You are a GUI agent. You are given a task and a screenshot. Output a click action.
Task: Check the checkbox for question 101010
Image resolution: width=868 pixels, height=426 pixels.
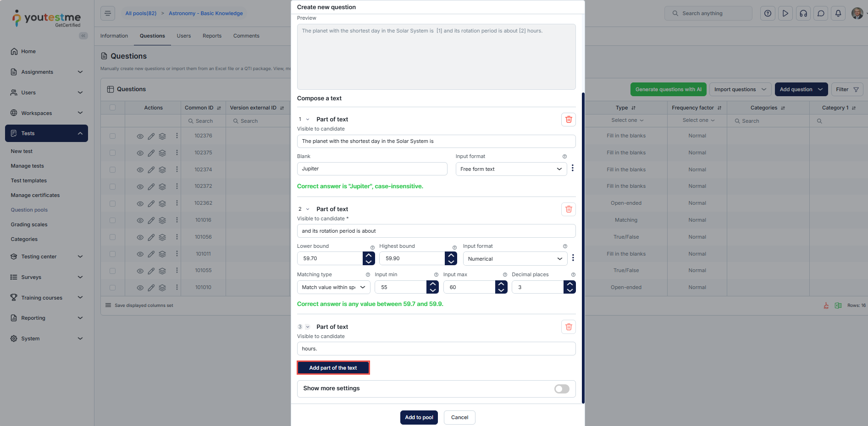click(x=113, y=288)
